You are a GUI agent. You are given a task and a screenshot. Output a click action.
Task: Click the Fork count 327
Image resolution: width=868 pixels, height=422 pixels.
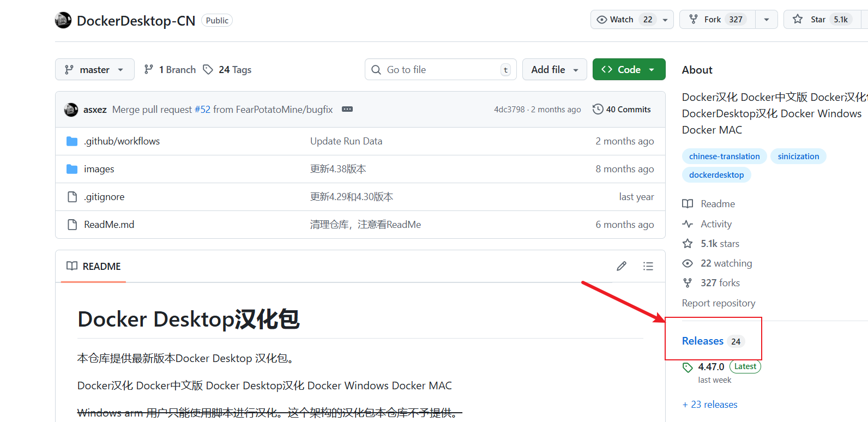point(736,20)
